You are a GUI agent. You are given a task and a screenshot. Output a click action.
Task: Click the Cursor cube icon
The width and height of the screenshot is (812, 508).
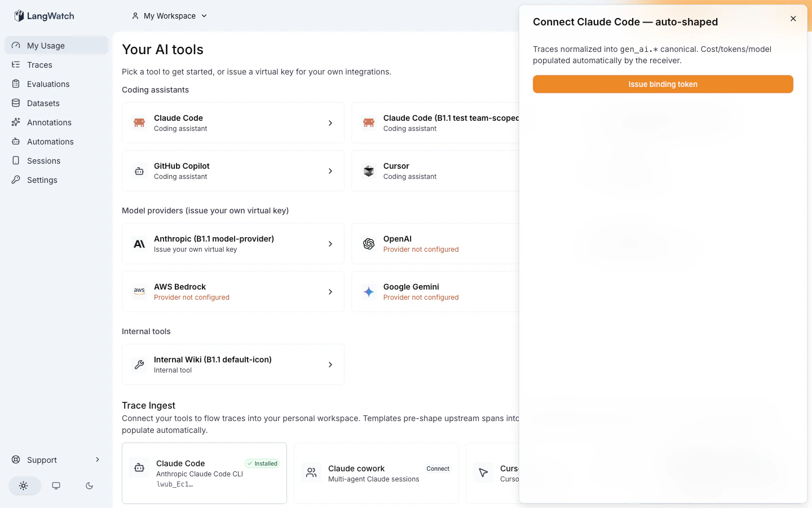pyautogui.click(x=369, y=170)
